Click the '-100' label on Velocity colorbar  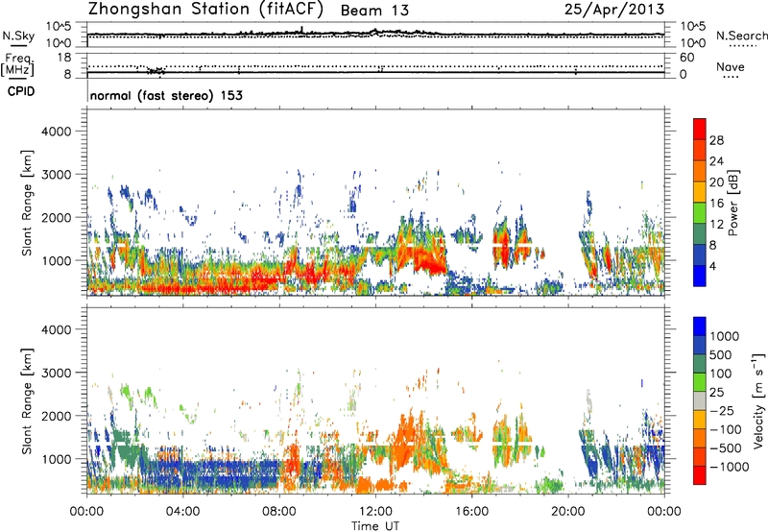coord(725,429)
